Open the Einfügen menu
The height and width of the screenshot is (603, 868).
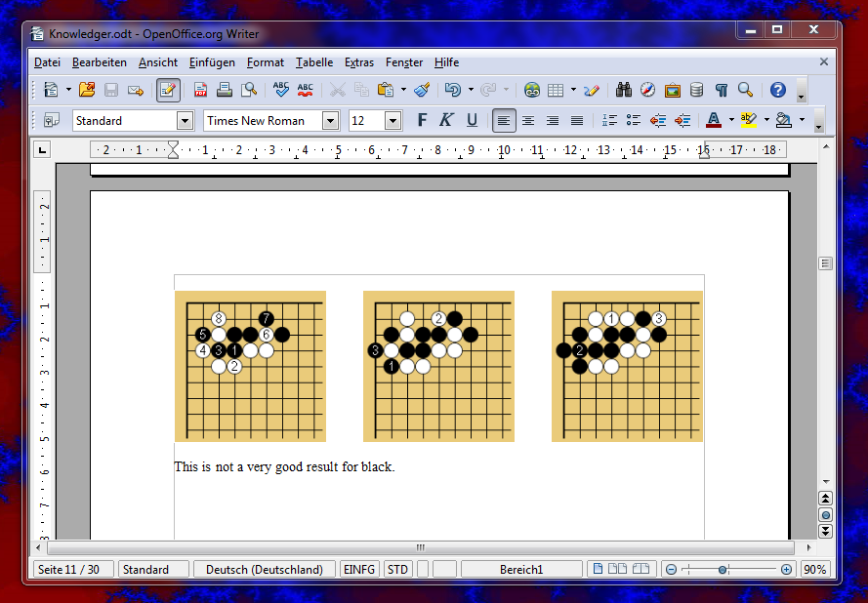pos(212,62)
